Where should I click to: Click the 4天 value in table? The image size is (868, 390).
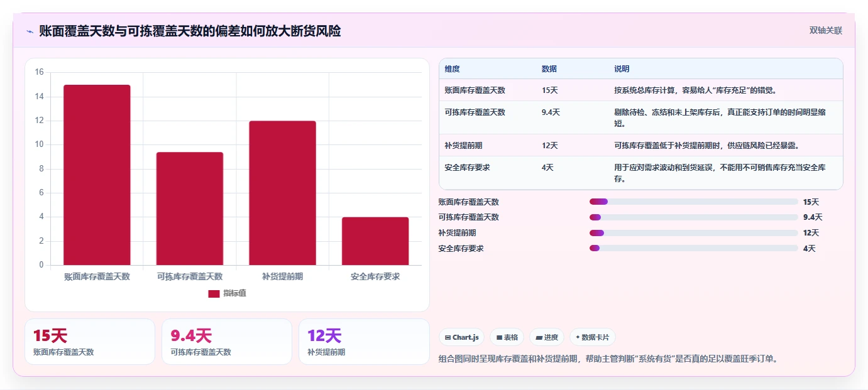(547, 168)
